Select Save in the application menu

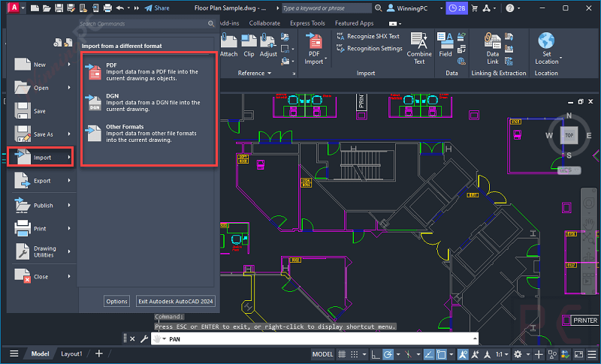[42, 111]
